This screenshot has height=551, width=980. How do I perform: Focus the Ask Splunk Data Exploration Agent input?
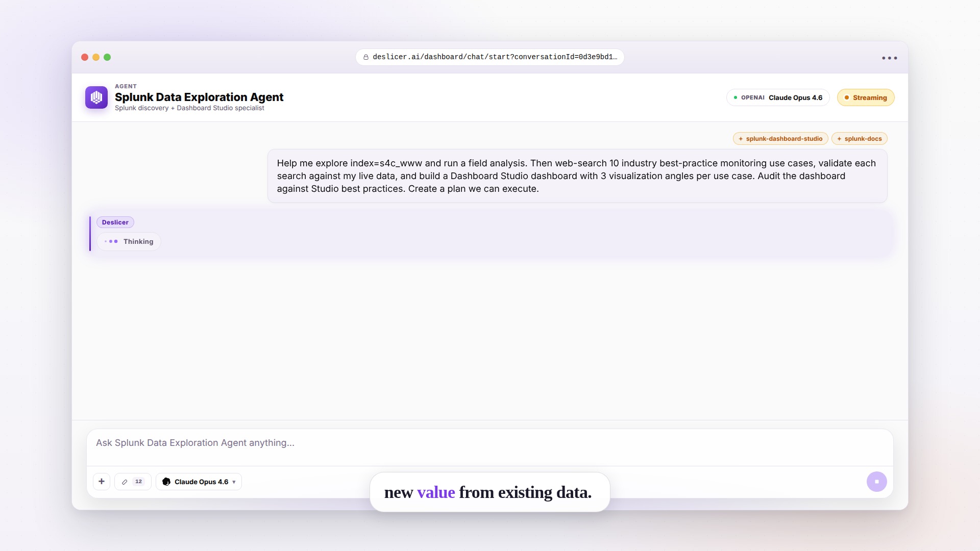pyautogui.click(x=490, y=447)
